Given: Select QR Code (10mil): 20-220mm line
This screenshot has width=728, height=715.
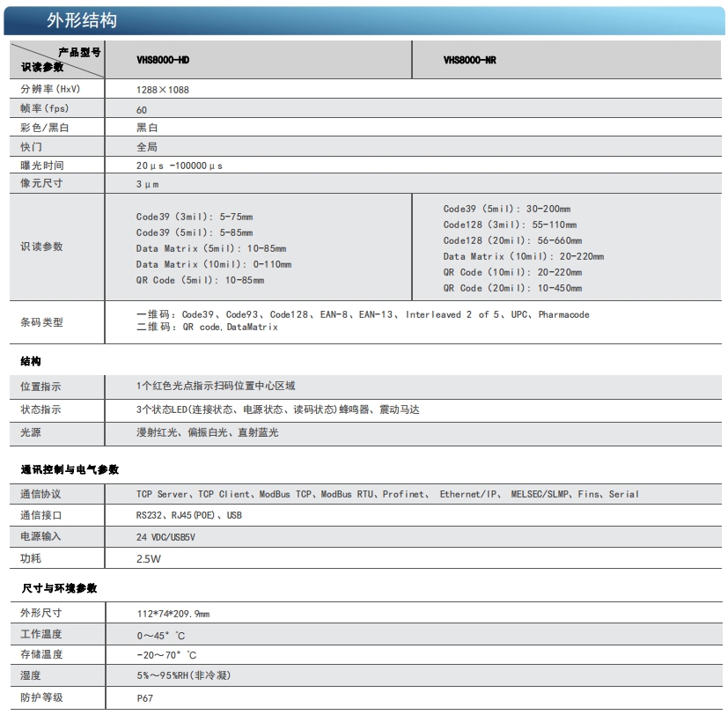Looking at the screenshot, I should tap(512, 272).
